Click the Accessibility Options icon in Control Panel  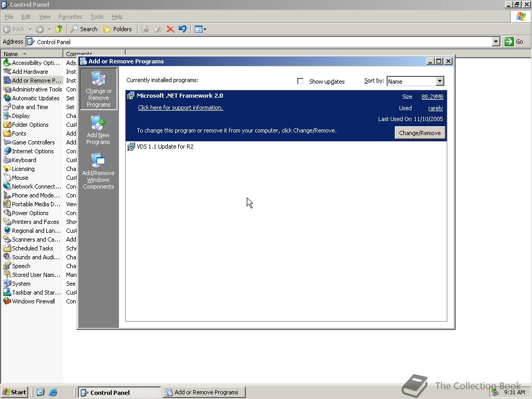point(7,62)
